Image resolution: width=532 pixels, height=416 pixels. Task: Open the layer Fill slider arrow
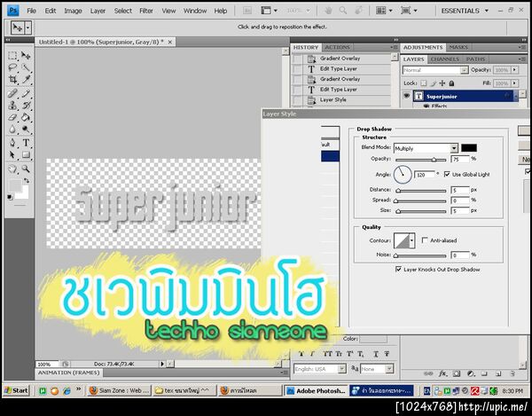coord(514,83)
